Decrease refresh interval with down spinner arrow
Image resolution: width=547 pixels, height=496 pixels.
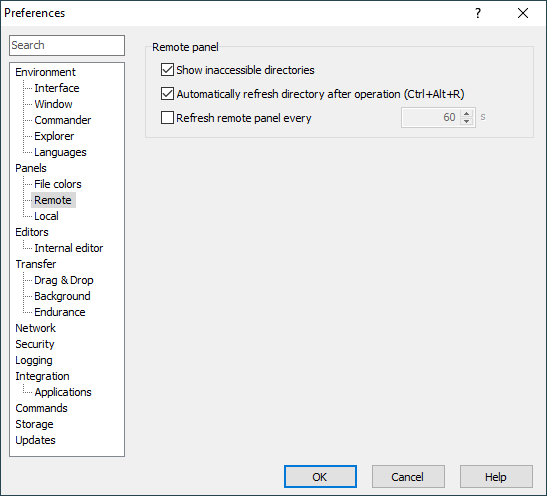pos(466,122)
